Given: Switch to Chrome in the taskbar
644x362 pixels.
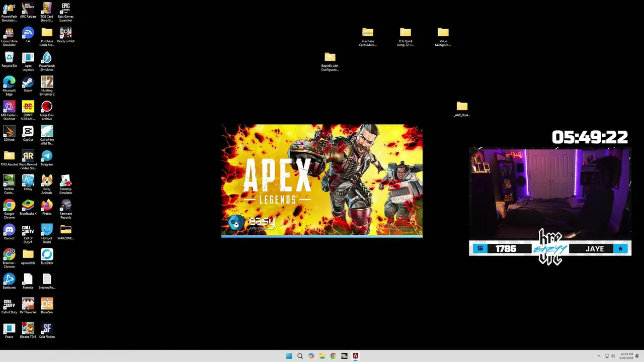Looking at the screenshot, I should (333, 356).
